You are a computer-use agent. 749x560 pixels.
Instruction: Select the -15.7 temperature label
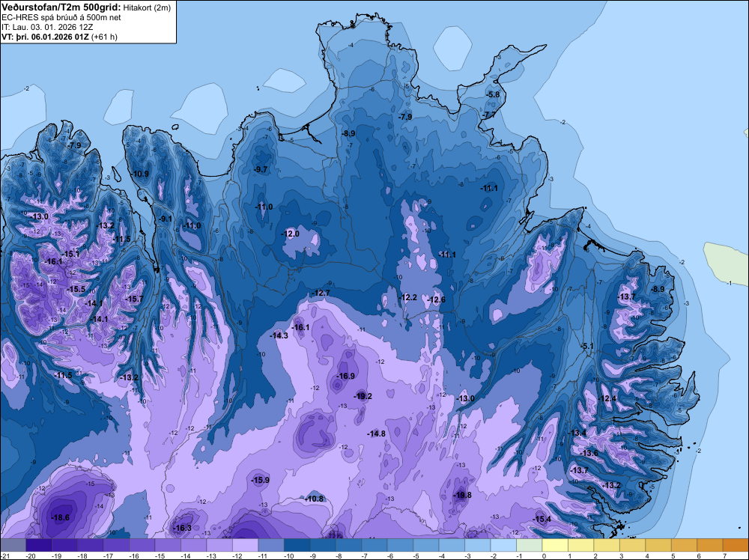click(134, 299)
